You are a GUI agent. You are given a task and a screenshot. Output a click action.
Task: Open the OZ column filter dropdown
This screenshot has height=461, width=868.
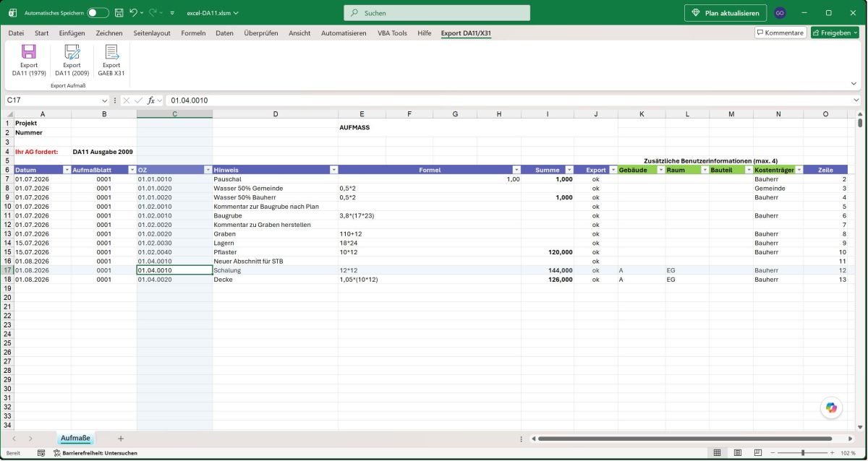208,170
